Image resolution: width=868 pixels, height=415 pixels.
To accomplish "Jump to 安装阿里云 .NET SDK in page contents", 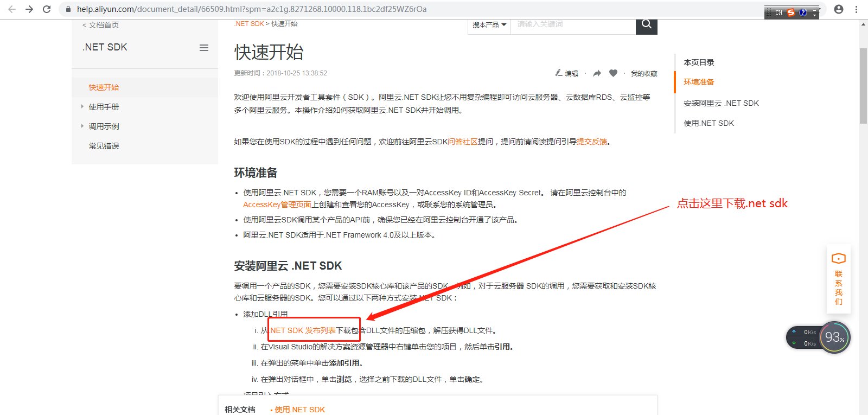I will (721, 103).
